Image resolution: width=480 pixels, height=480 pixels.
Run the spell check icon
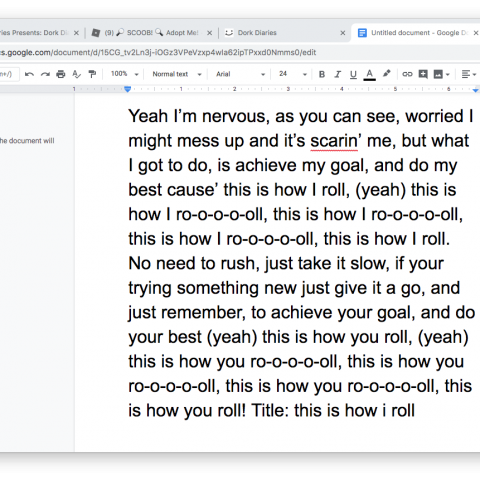point(76,74)
